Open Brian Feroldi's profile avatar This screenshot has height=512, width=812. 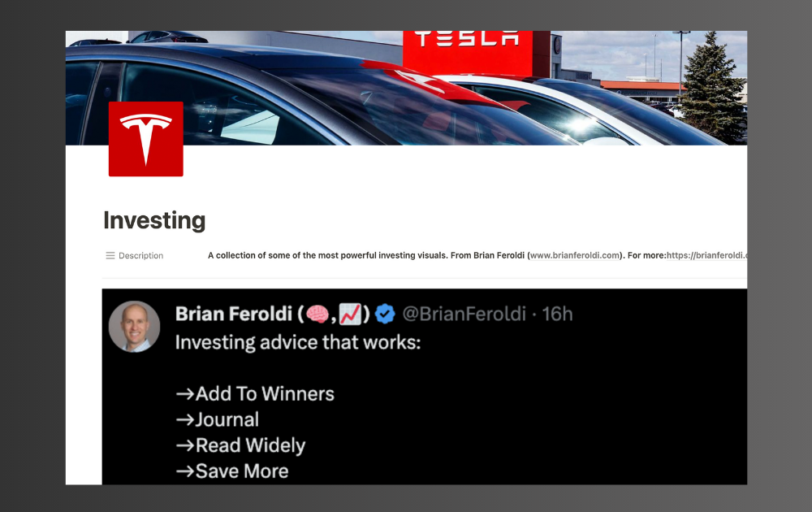point(134,327)
